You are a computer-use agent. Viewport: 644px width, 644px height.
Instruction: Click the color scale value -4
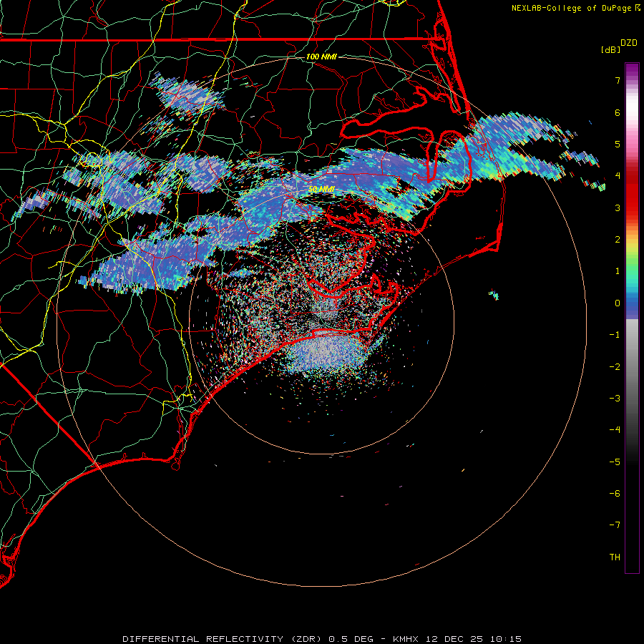tap(615, 430)
